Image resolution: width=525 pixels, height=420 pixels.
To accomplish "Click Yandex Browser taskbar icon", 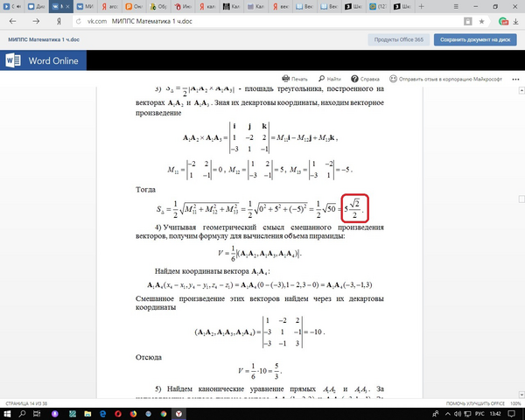I will (x=178, y=414).
